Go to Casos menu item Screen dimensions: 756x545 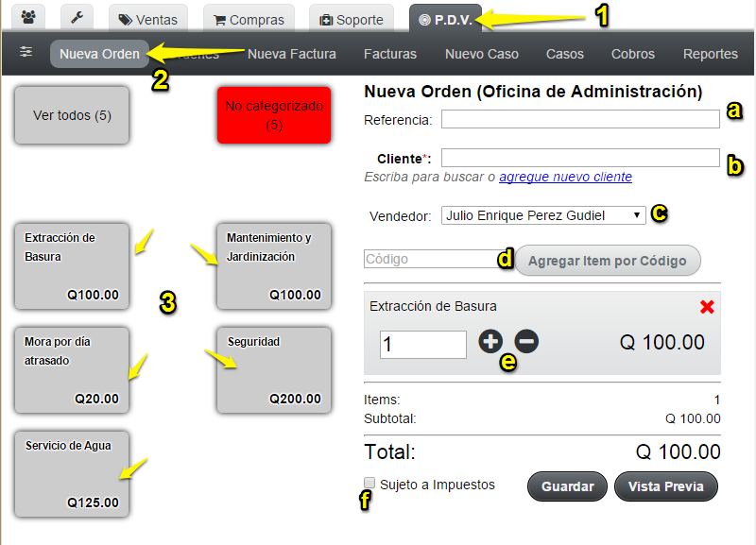click(564, 54)
